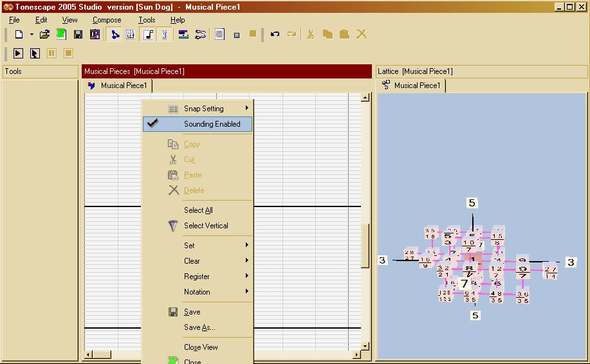
Task: Click the vertical scrollbar down arrow
Action: tap(365, 346)
